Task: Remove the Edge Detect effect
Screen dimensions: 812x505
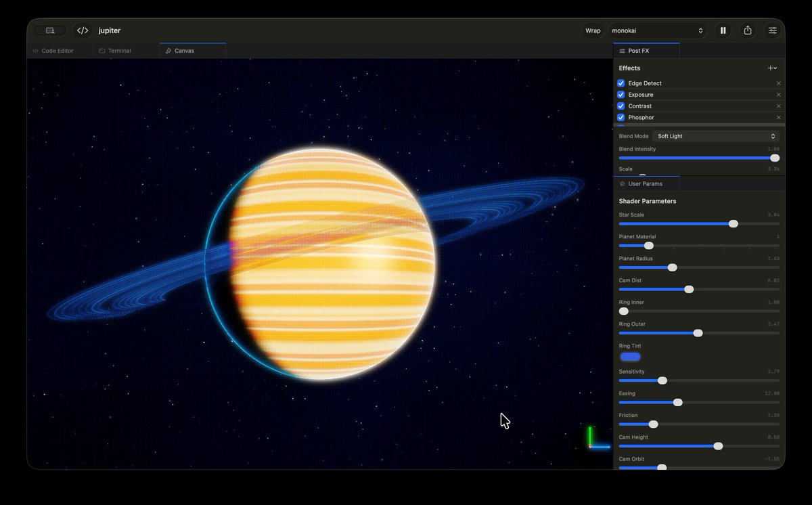Action: (778, 83)
